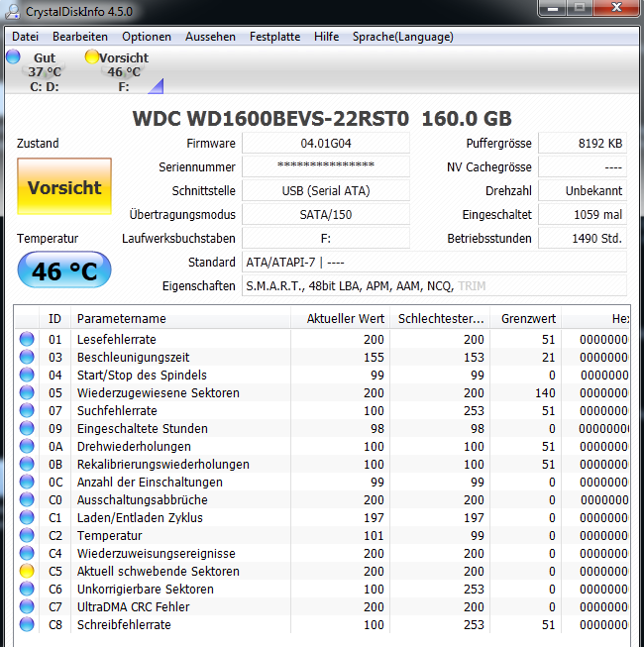The image size is (644, 647).
Task: Click the Eigenschaften field with S.M.A.R.T.
Action: coord(434,286)
